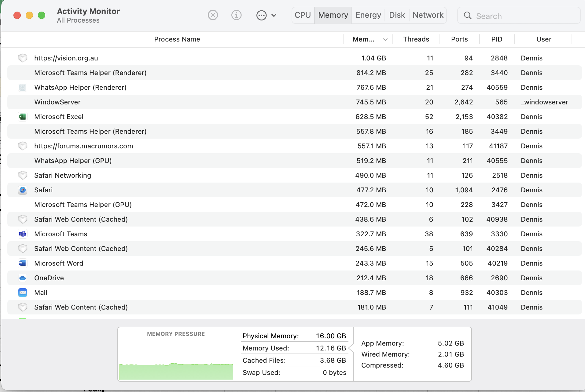Image resolution: width=585 pixels, height=392 pixels.
Task: Click the 1,094 ports value for Safari
Action: click(x=464, y=190)
